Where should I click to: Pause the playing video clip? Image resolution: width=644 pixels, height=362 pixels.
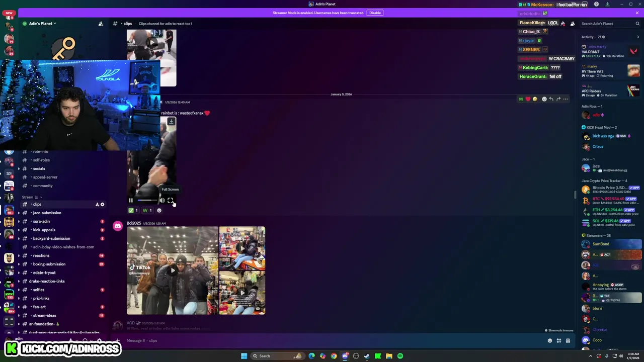point(130,201)
